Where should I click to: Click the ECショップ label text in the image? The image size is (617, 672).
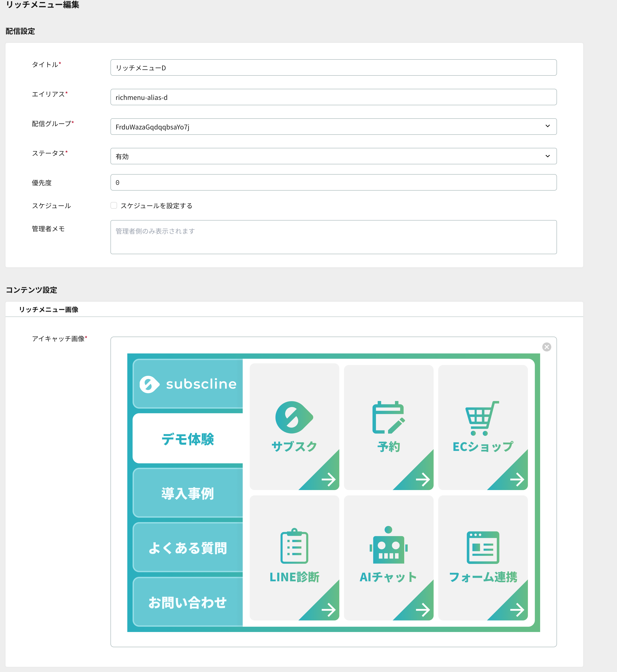point(483,446)
